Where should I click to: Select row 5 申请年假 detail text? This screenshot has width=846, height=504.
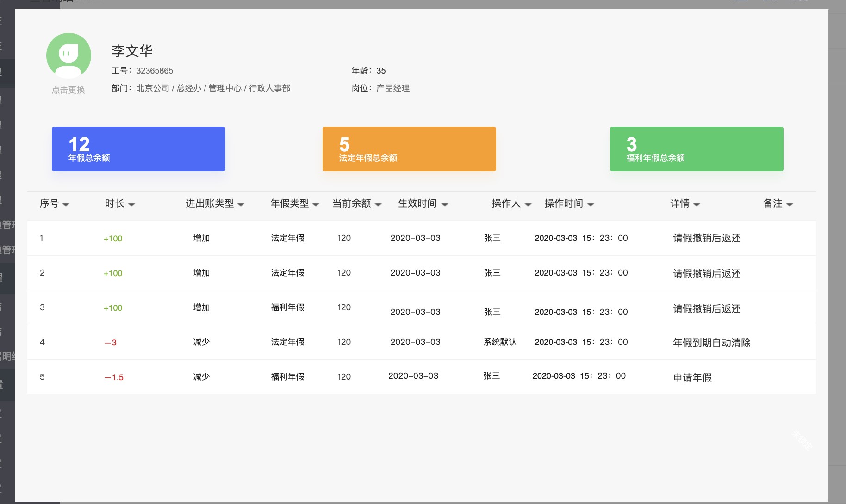tap(692, 378)
